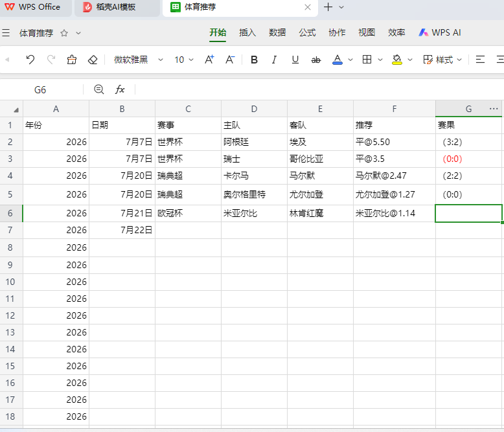The width and height of the screenshot is (504, 432).
Task: Close the 体育推荐 document tab
Action: (308, 7)
